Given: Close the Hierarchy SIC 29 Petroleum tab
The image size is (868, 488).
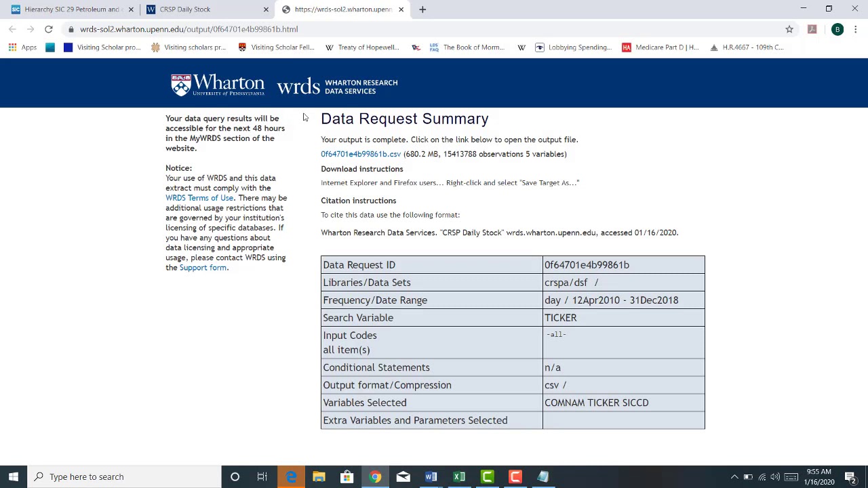Looking at the screenshot, I should [x=131, y=9].
